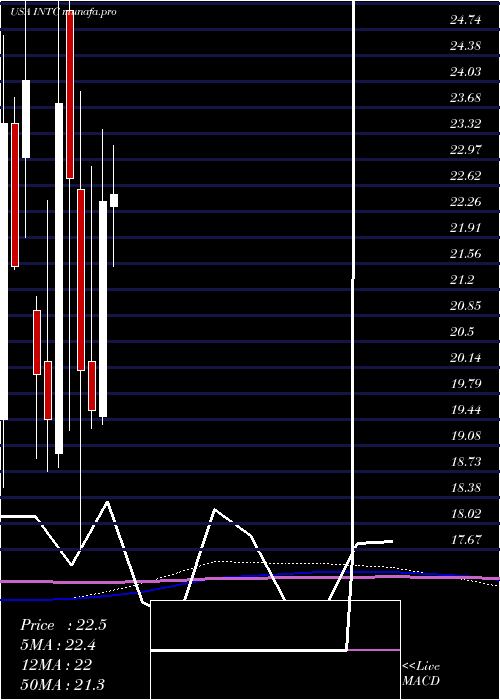Click the 24.74 price axis label
Screen dimensions: 500x700
[x=466, y=20]
